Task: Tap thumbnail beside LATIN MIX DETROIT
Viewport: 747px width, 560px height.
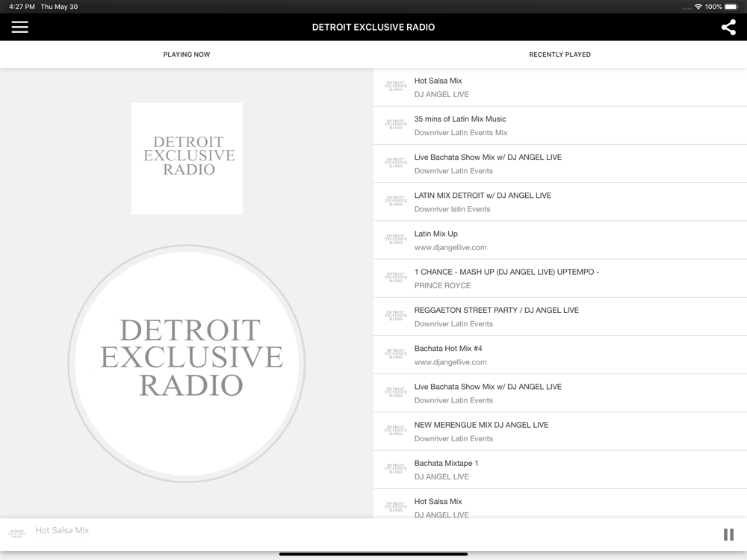Action: (x=395, y=201)
